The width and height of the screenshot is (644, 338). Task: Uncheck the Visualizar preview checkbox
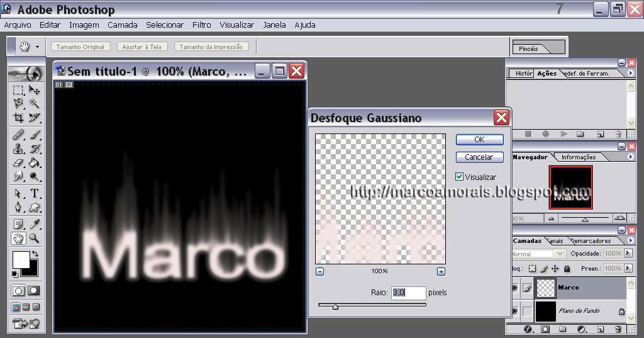459,177
